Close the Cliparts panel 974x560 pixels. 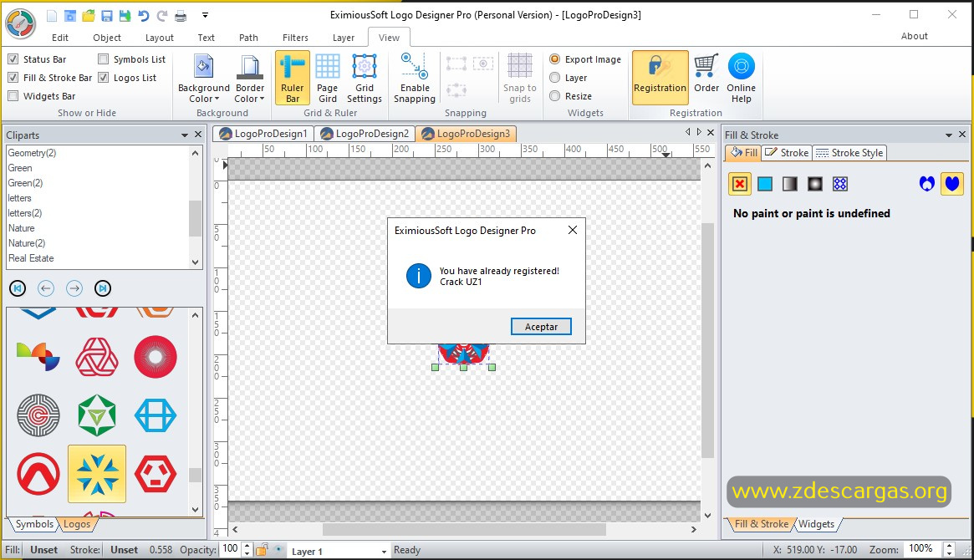coord(198,135)
